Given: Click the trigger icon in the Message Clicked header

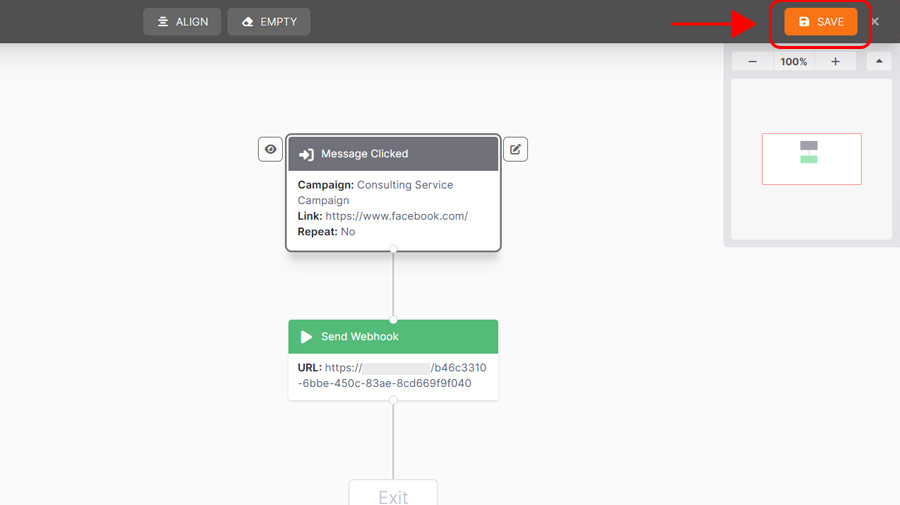Looking at the screenshot, I should [x=307, y=154].
